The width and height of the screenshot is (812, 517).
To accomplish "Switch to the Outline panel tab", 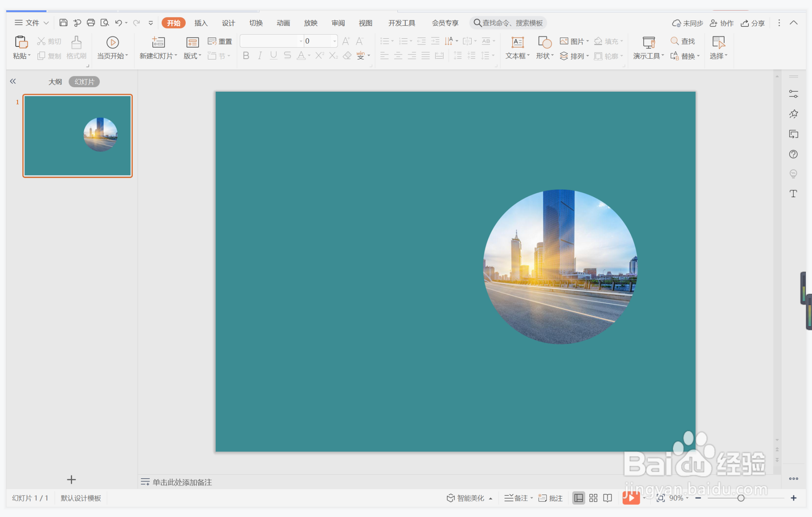I will click(x=55, y=82).
